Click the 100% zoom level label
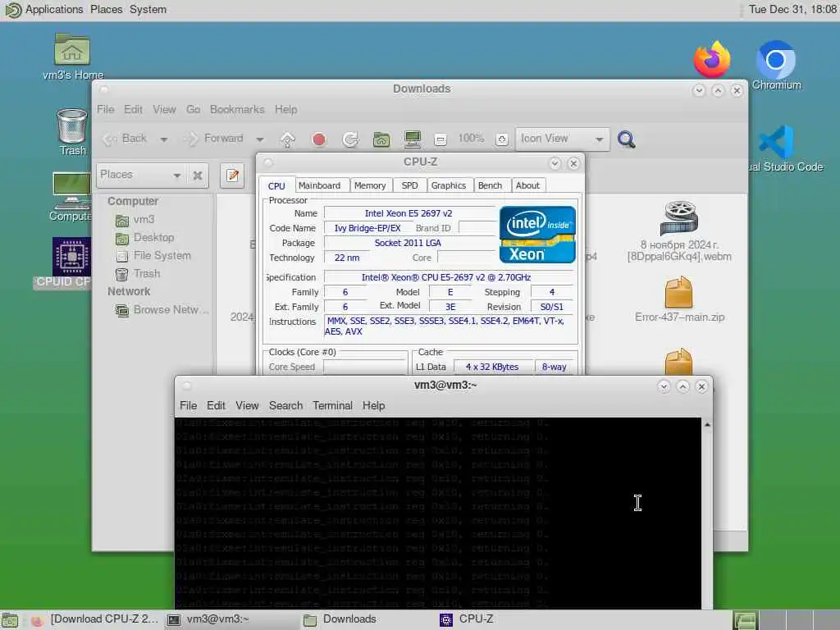 pyautogui.click(x=471, y=139)
